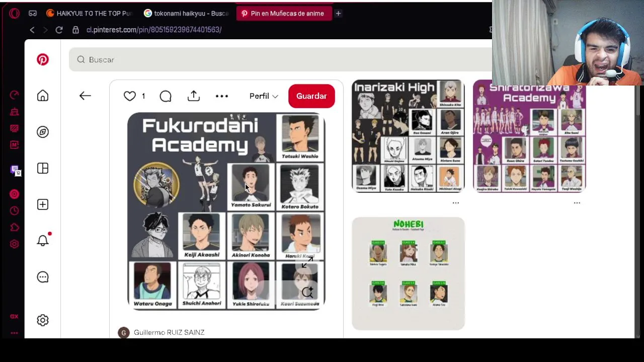This screenshot has height=362, width=644.
Task: Click the Buscar search field
Action: pos(280,59)
